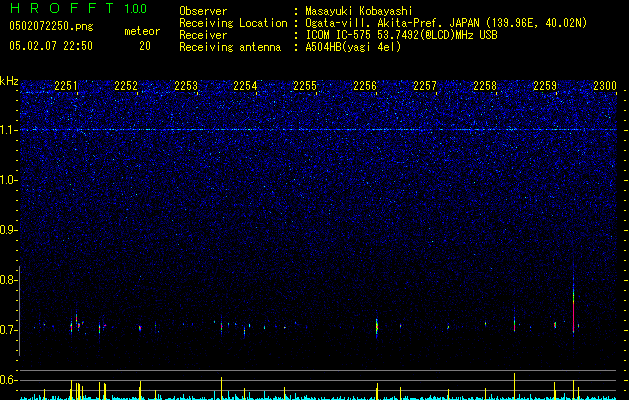The image size is (629, 400).
Task: Click time marker 2257
Action: pyautogui.click(x=425, y=86)
